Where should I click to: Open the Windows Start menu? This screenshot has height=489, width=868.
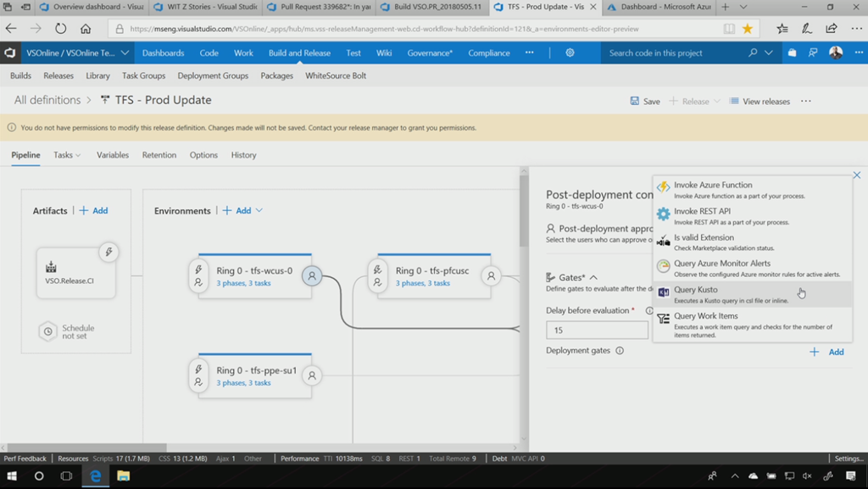[x=12, y=476]
